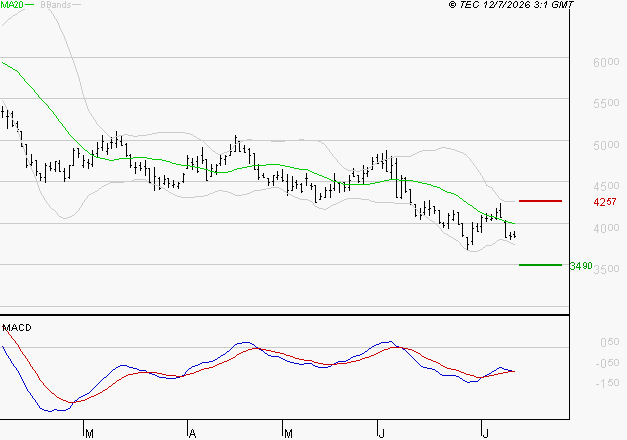
Task: Click the first M month marker
Action: (x=89, y=434)
